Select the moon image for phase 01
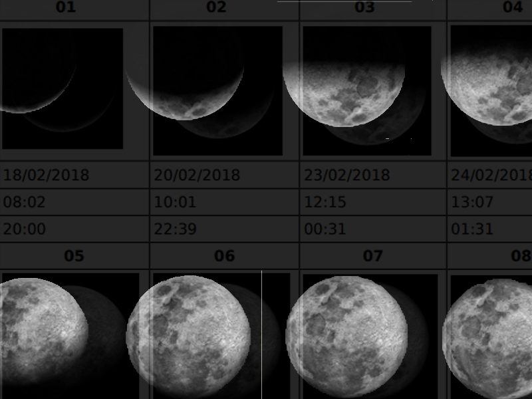 63,88
